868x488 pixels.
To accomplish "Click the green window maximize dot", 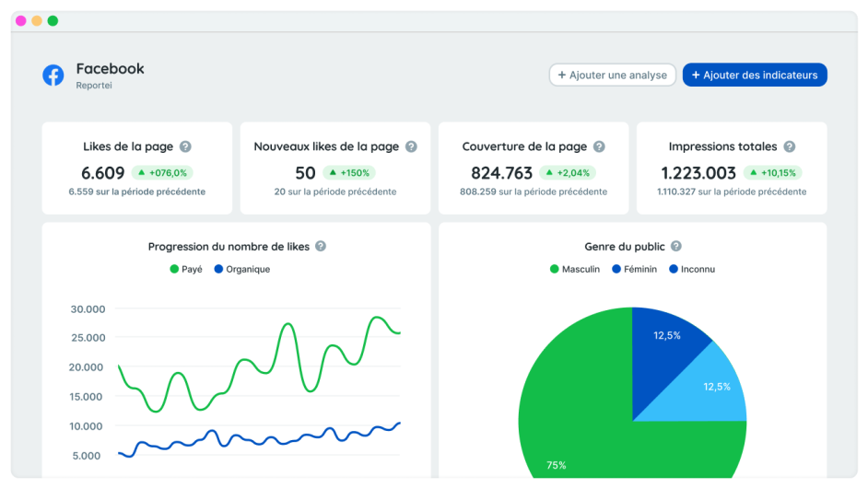I will (53, 20).
